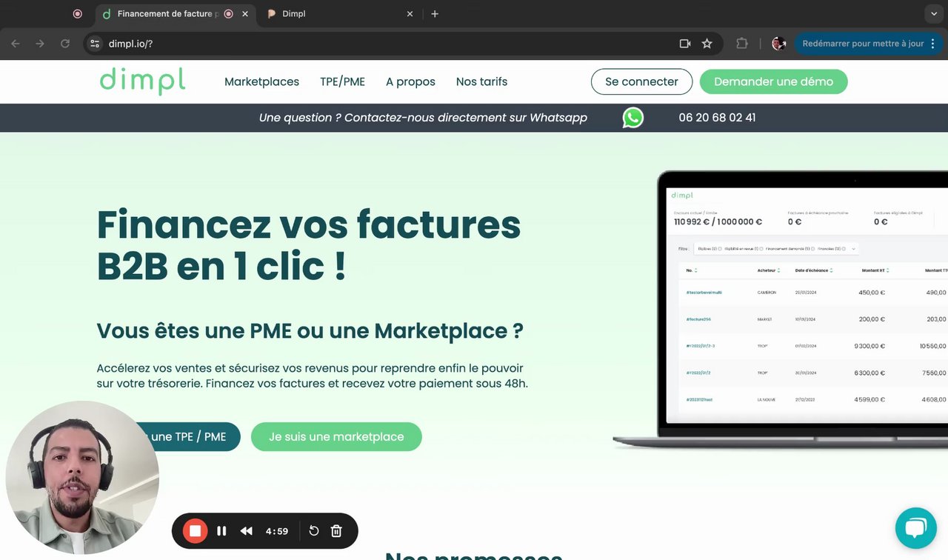
Task: Open the Chrome three-dot menu
Action: [932, 44]
